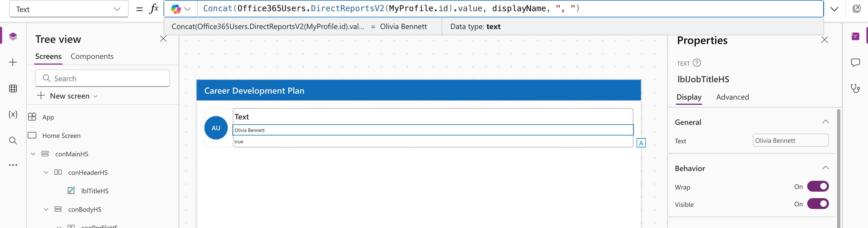
Task: Close the Properties panel
Action: 824,40
